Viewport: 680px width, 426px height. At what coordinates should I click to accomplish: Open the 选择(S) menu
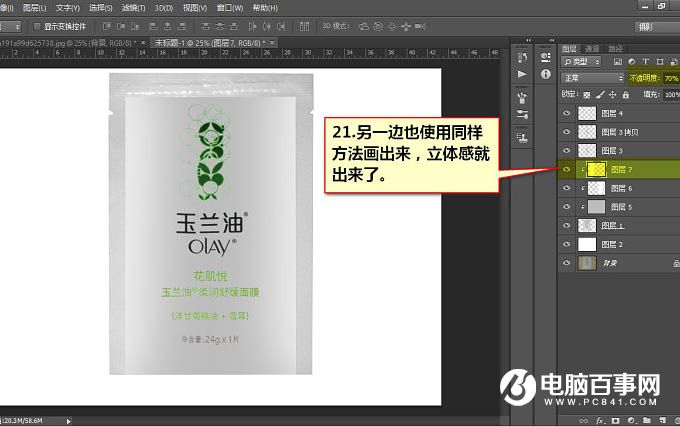tap(101, 8)
